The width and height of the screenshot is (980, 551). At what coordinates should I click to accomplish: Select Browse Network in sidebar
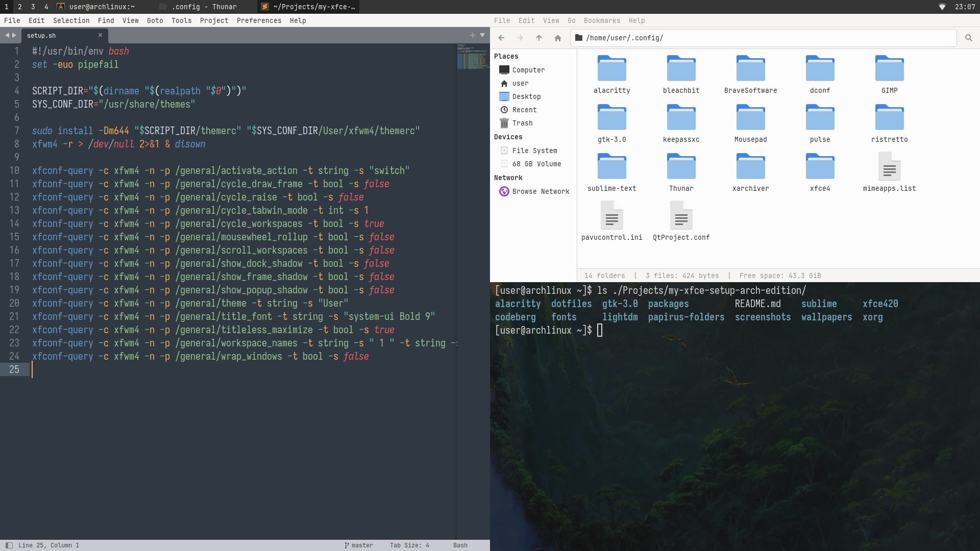(x=540, y=191)
